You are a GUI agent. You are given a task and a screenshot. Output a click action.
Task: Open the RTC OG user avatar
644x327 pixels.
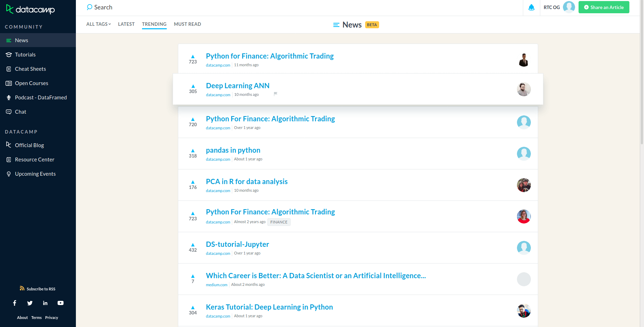569,7
